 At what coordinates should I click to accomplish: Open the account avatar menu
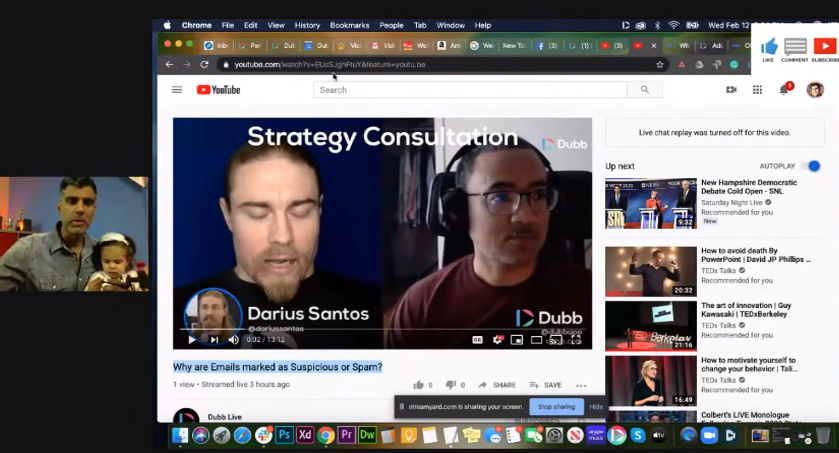click(x=815, y=90)
